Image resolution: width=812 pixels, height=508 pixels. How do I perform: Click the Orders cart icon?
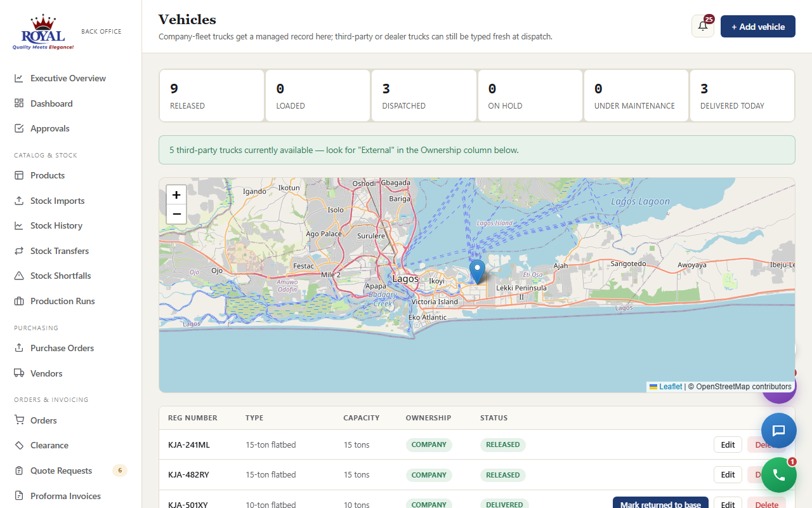pos(19,420)
